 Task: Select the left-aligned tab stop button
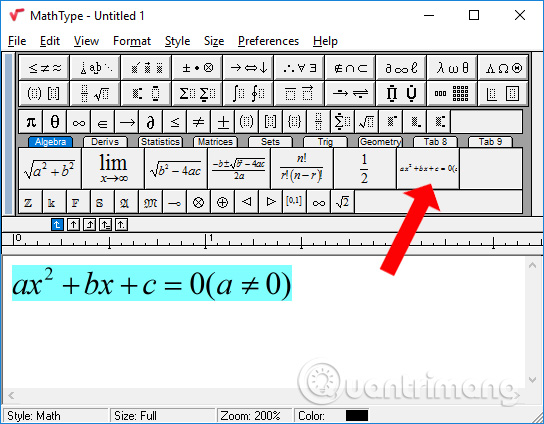click(x=57, y=225)
